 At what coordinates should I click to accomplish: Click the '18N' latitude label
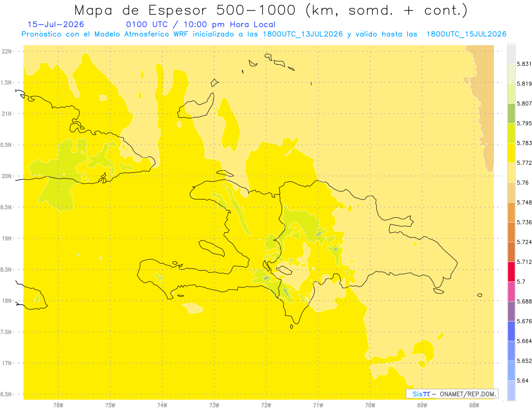click(x=7, y=301)
